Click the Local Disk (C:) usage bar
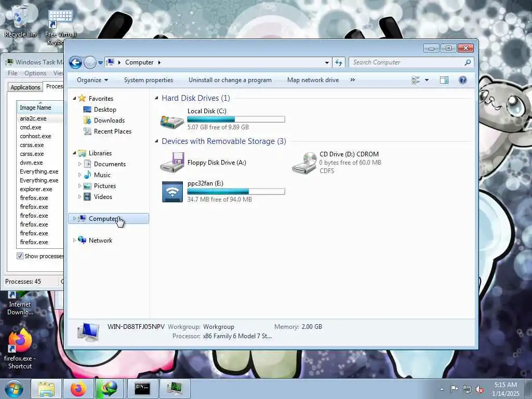 (x=236, y=119)
